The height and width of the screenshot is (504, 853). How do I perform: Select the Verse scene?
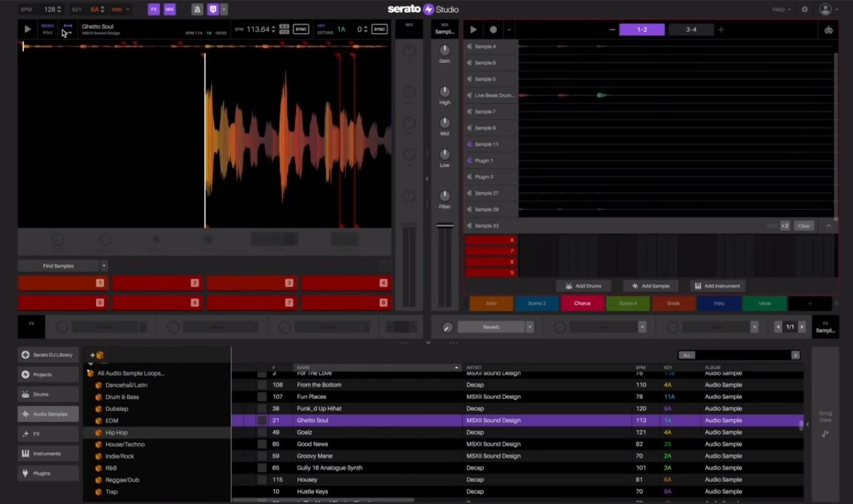point(764,303)
